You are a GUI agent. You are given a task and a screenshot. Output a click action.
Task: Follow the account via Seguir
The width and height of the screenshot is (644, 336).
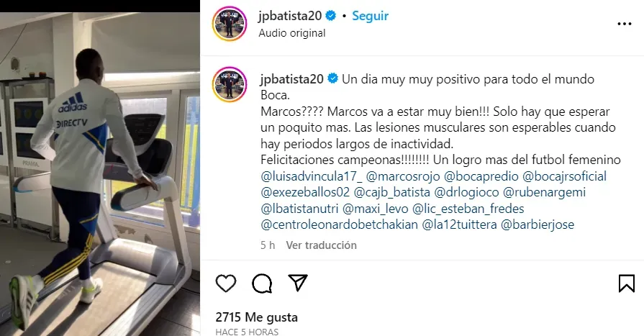[x=370, y=16]
